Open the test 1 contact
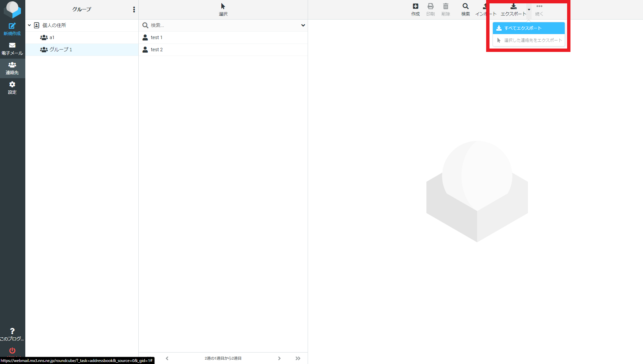 click(x=157, y=37)
